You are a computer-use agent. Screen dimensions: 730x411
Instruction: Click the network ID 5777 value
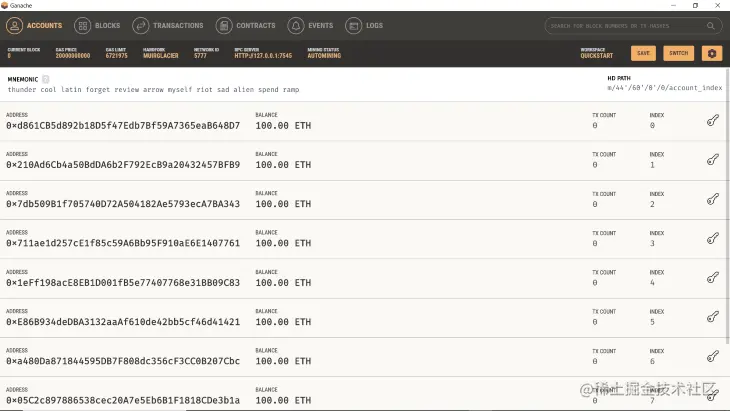(200, 56)
